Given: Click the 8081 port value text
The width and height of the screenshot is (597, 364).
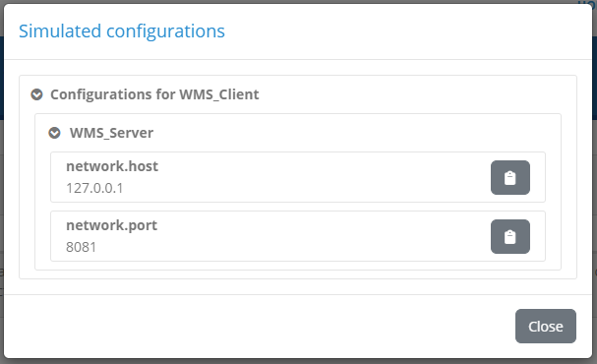Looking at the screenshot, I should [81, 247].
